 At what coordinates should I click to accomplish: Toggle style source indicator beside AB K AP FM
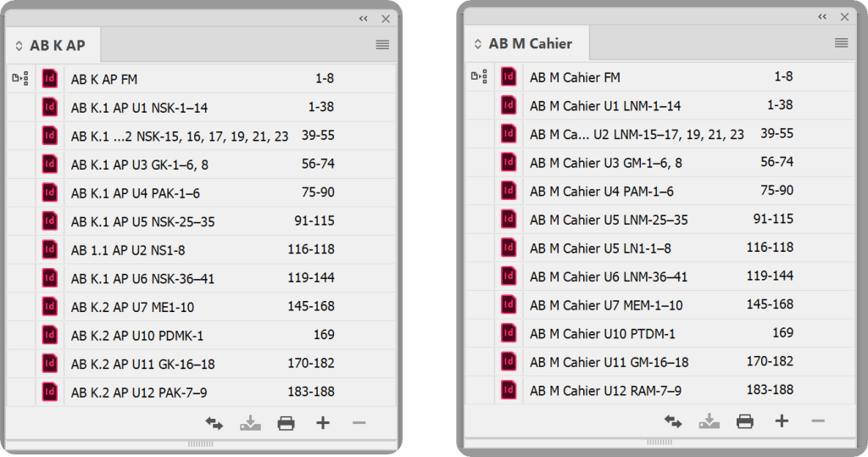(20, 79)
